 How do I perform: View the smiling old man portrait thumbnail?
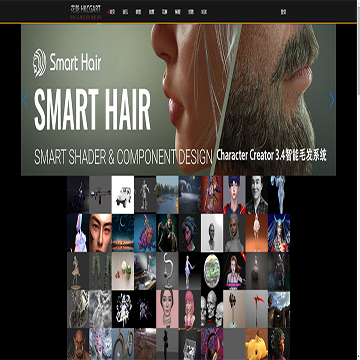point(257,195)
